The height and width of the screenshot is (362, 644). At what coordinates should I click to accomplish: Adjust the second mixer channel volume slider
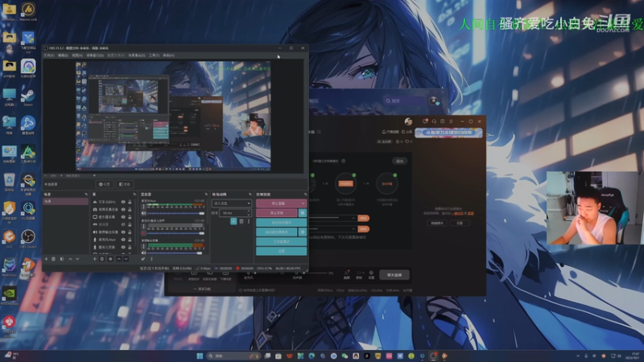click(x=175, y=233)
